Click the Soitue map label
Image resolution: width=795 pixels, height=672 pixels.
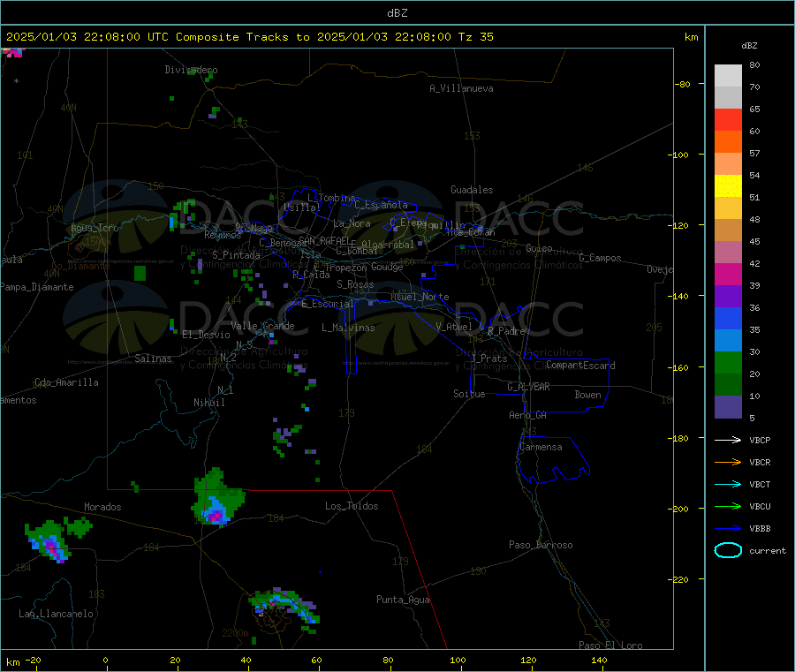(469, 394)
